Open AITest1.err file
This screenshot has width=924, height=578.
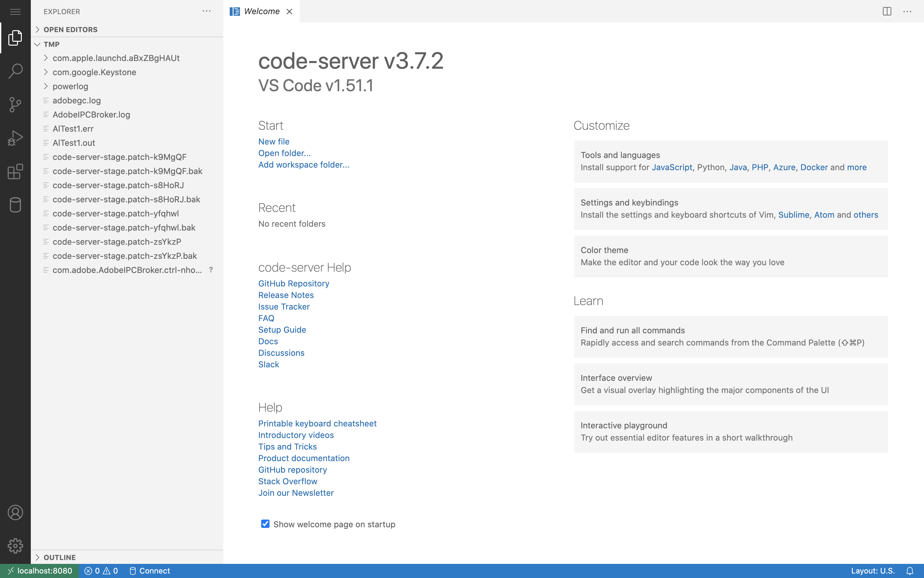127,129
